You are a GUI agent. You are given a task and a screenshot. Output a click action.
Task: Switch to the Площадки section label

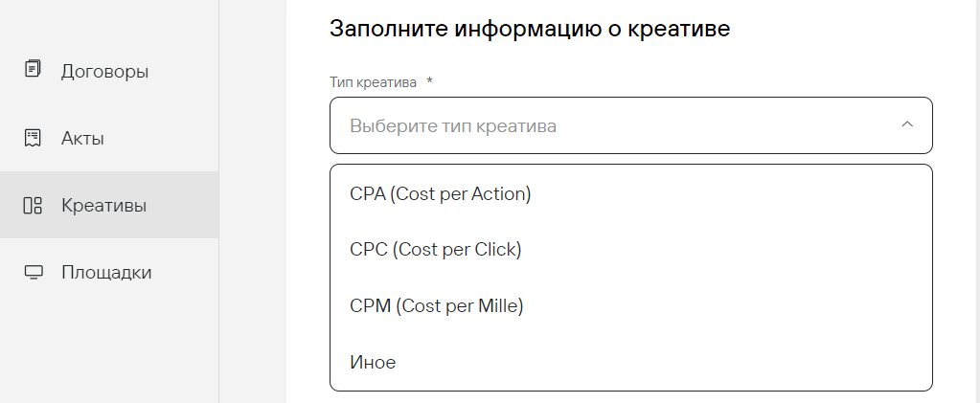click(106, 272)
